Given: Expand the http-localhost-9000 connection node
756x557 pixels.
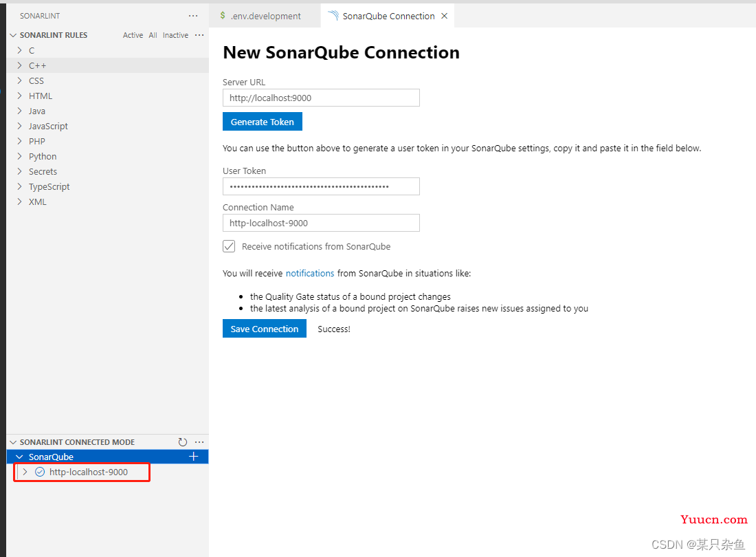Looking at the screenshot, I should pos(25,472).
